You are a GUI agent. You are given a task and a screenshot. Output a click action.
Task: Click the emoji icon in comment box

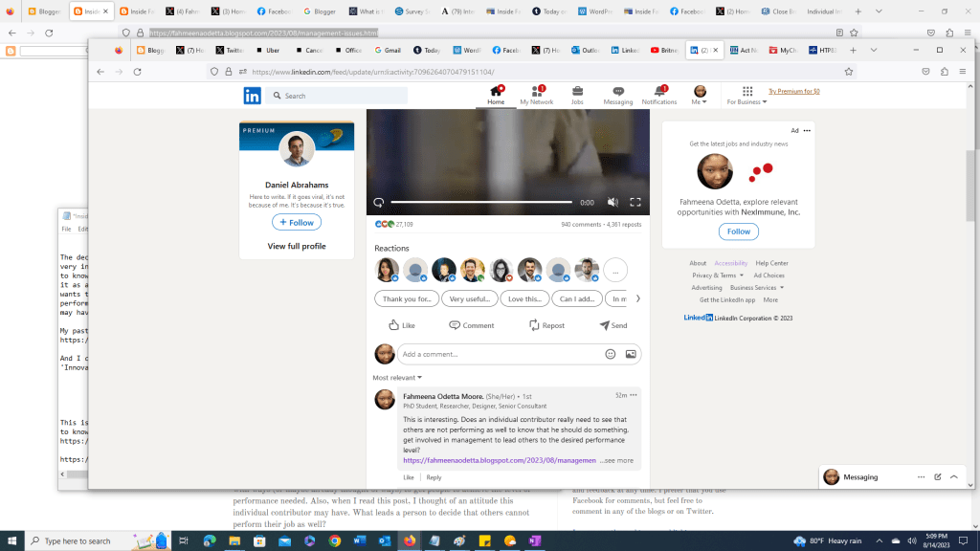[x=610, y=354]
